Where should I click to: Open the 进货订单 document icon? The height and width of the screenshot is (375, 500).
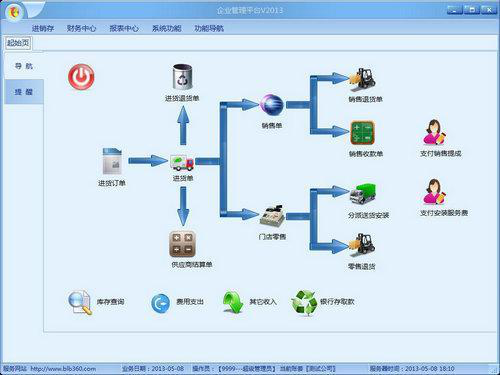point(112,161)
